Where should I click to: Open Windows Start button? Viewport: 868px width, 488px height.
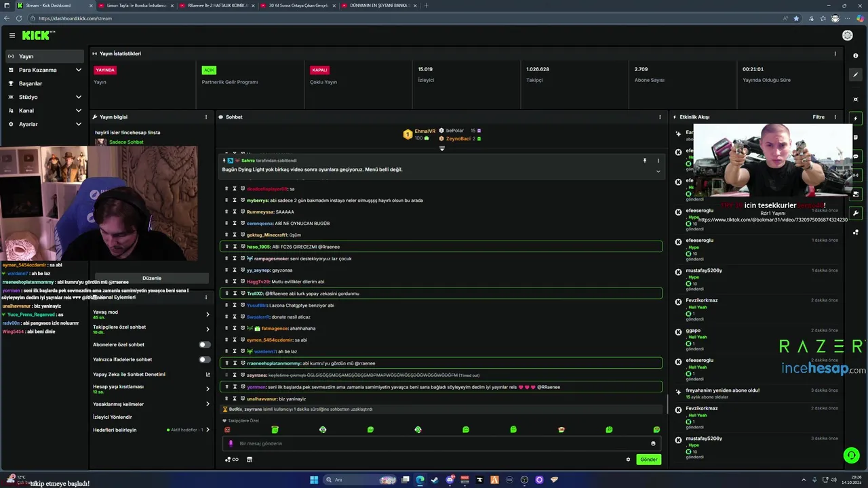(314, 480)
